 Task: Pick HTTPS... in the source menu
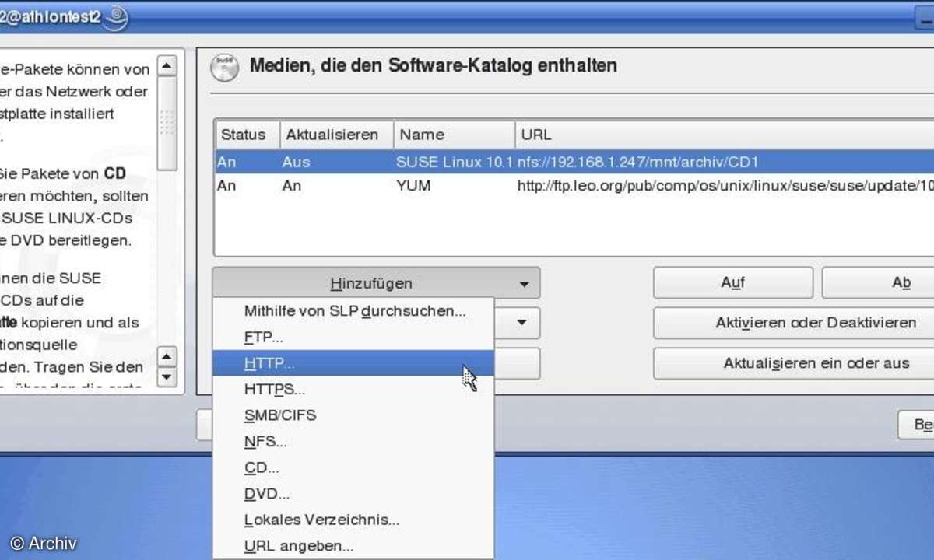[353, 389]
